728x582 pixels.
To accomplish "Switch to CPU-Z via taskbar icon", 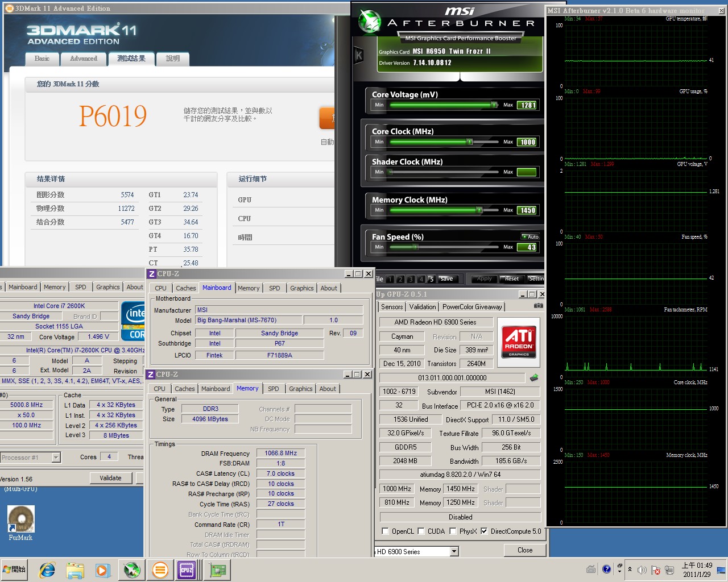I will tap(187, 569).
